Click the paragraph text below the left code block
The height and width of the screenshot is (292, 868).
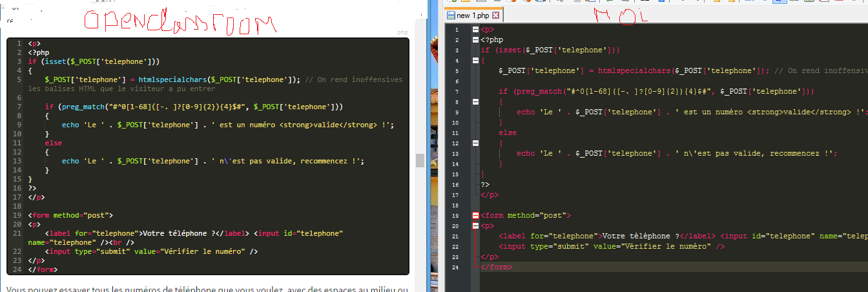[x=207, y=288]
